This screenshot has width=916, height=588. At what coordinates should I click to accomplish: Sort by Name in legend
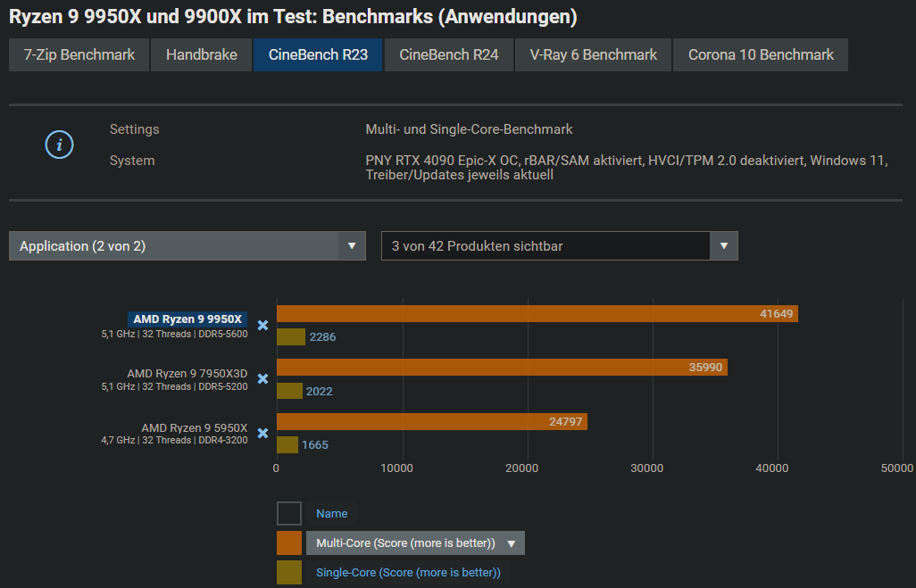(x=332, y=514)
